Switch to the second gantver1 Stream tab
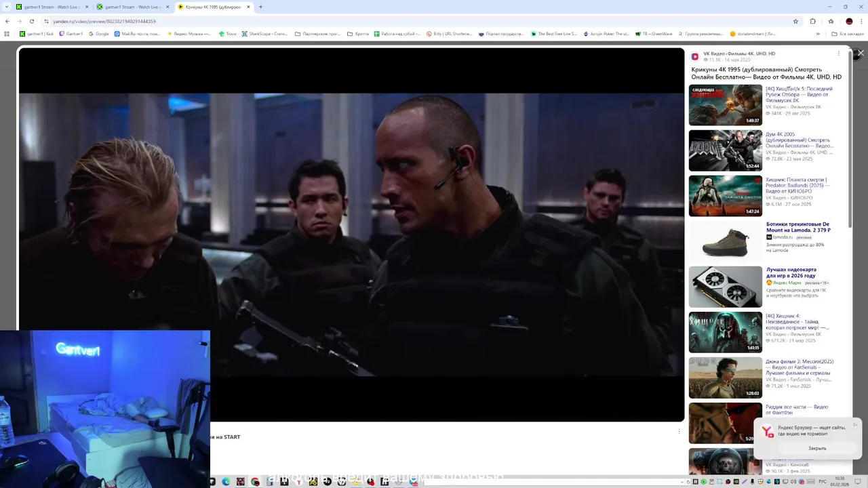Screen dimensions: 868x488 coord(133,7)
